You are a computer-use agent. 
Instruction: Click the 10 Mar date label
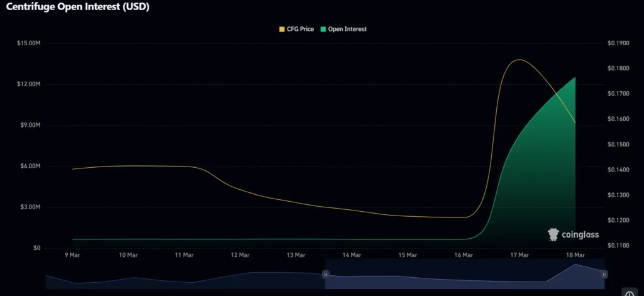pyautogui.click(x=128, y=255)
